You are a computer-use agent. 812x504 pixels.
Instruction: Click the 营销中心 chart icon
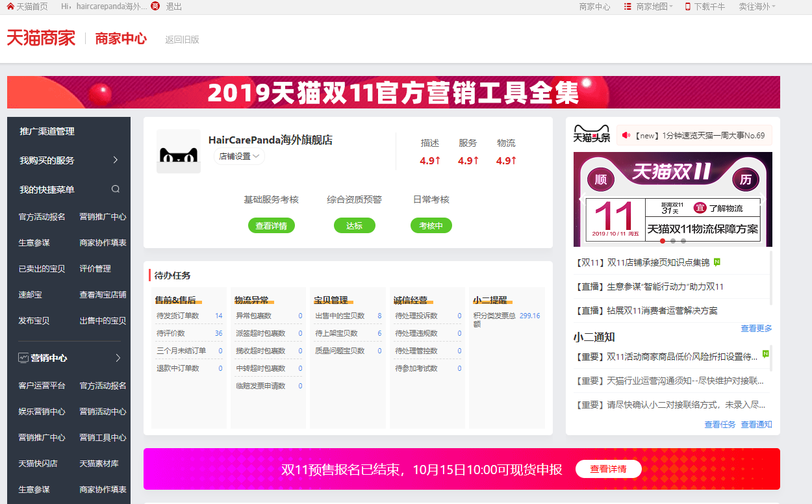click(x=23, y=358)
